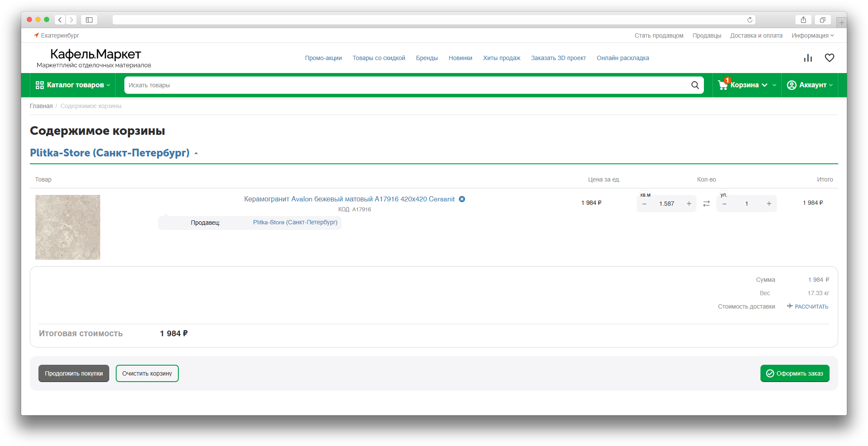The image size is (868, 446).
Task: Click the shopping cart icon
Action: pyautogui.click(x=722, y=85)
